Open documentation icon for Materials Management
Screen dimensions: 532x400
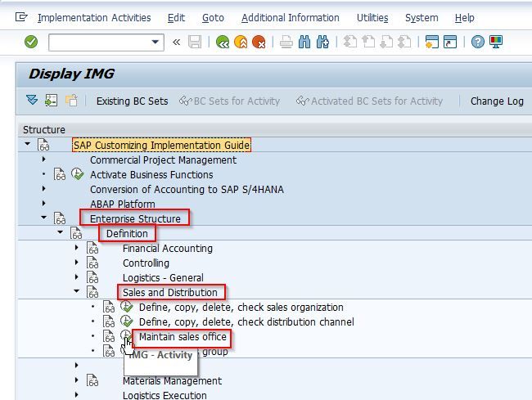(x=92, y=380)
